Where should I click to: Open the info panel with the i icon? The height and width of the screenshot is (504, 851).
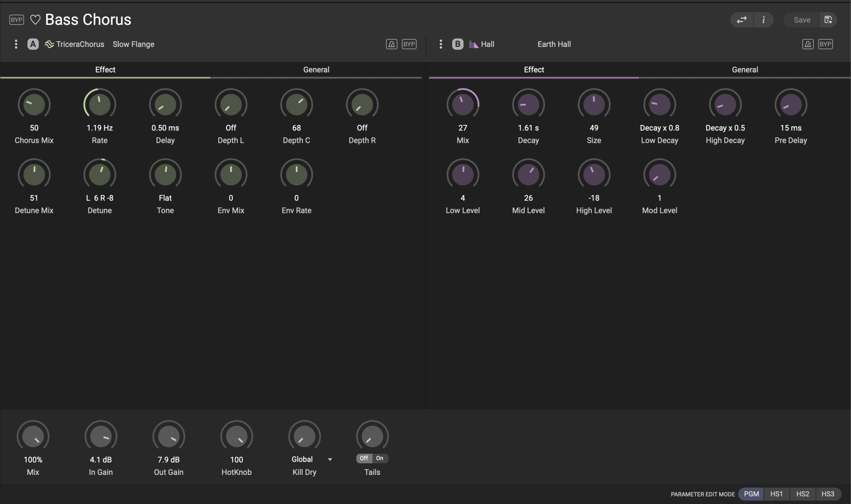point(763,20)
